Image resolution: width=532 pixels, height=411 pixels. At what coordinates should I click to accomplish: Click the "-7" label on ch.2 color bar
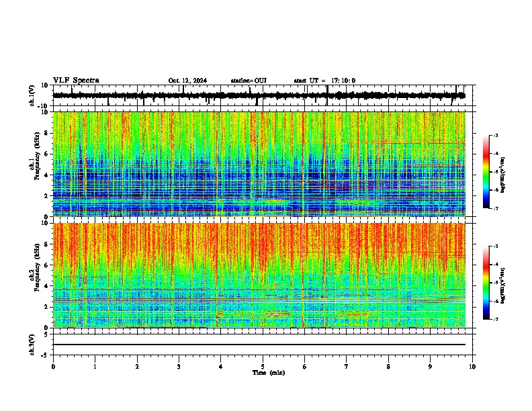click(x=495, y=320)
